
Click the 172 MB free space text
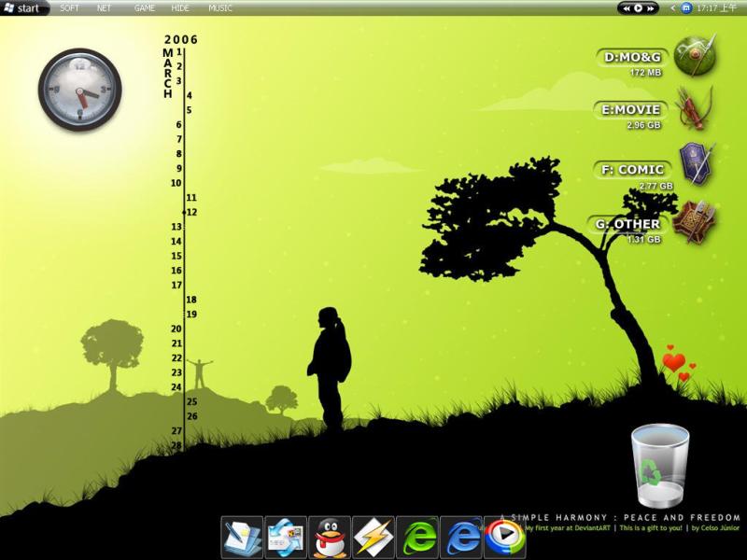[x=645, y=73]
